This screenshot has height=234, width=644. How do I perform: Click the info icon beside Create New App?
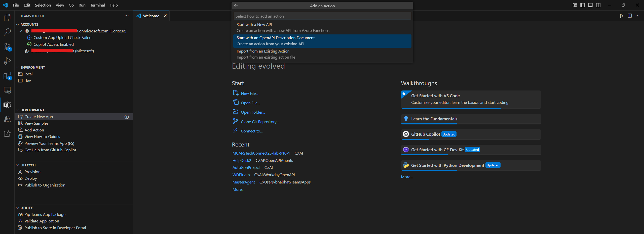[x=127, y=117]
